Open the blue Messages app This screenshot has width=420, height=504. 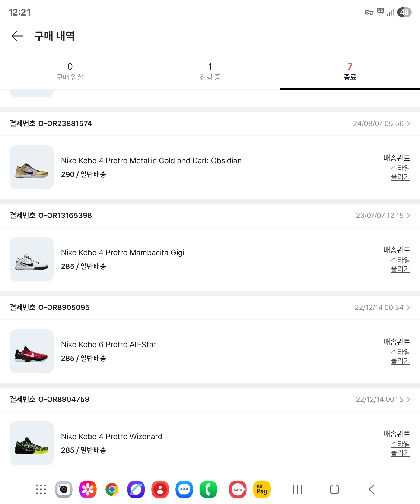click(184, 489)
